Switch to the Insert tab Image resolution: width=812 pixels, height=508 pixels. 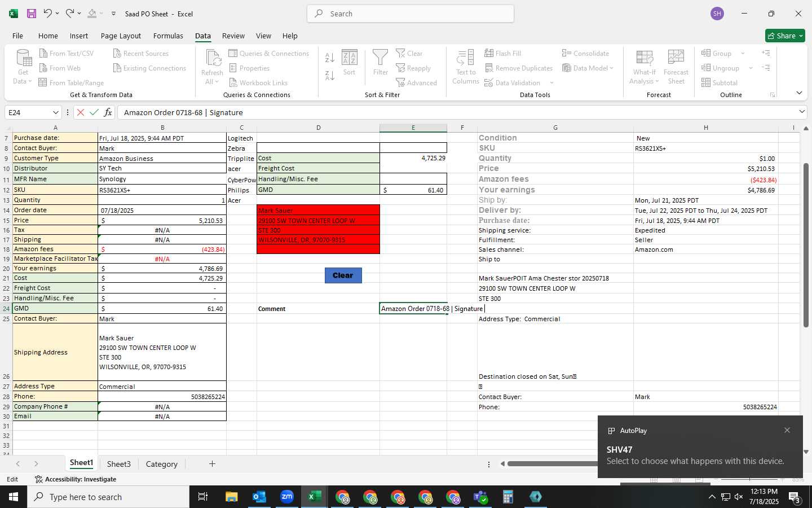click(79, 36)
